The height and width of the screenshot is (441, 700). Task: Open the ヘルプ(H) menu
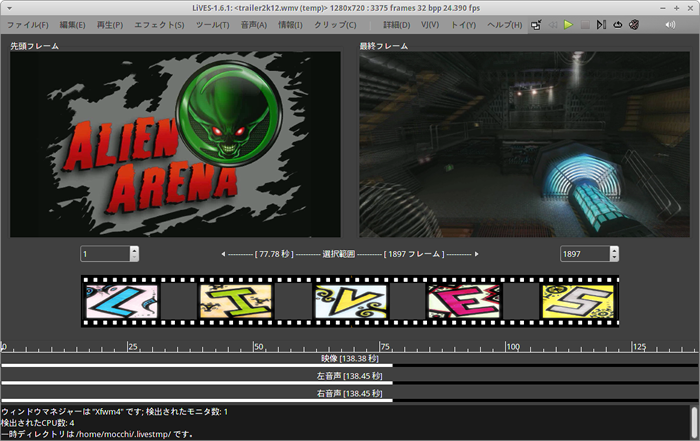(504, 25)
